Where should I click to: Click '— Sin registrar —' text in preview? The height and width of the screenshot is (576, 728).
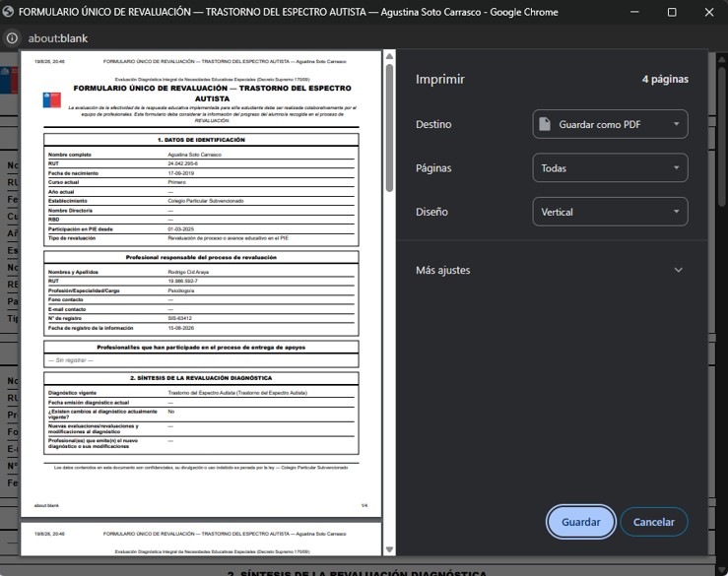pos(71,360)
